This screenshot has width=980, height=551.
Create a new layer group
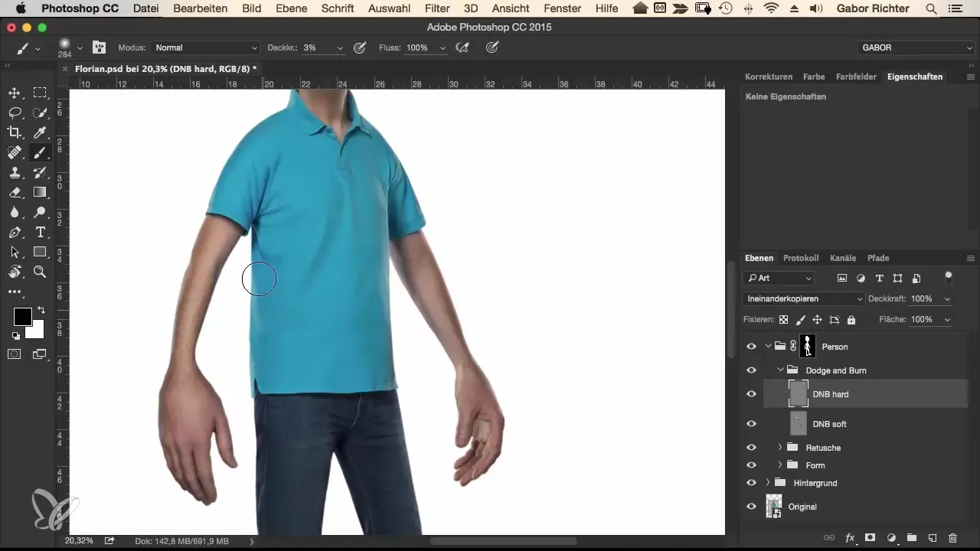coord(912,538)
